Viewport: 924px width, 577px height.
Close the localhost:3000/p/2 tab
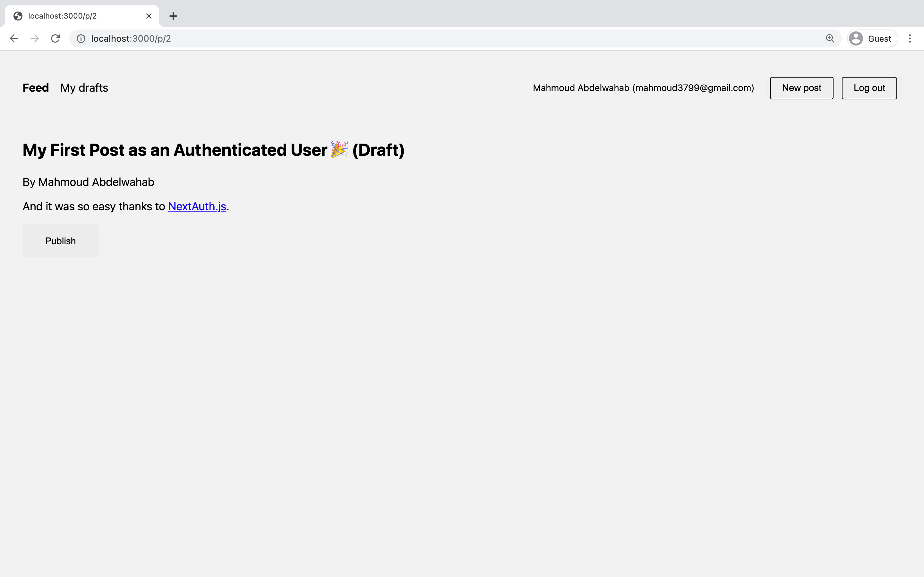[149, 16]
